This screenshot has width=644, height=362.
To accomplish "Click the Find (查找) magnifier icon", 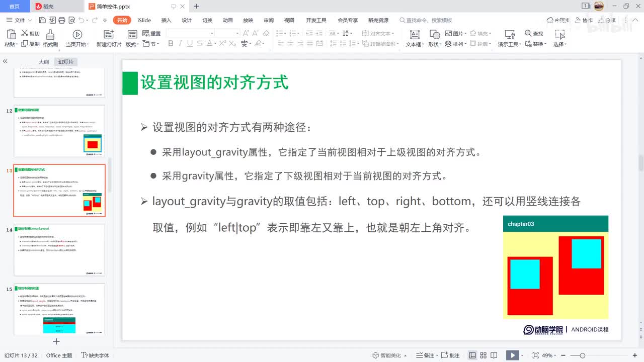I will 528,33.
